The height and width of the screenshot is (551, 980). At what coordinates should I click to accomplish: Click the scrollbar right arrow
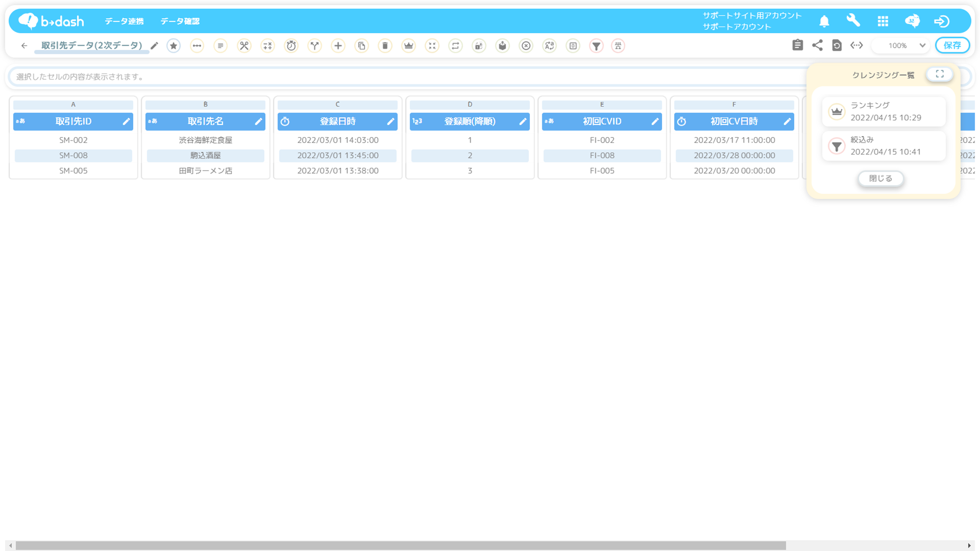pos(969,545)
